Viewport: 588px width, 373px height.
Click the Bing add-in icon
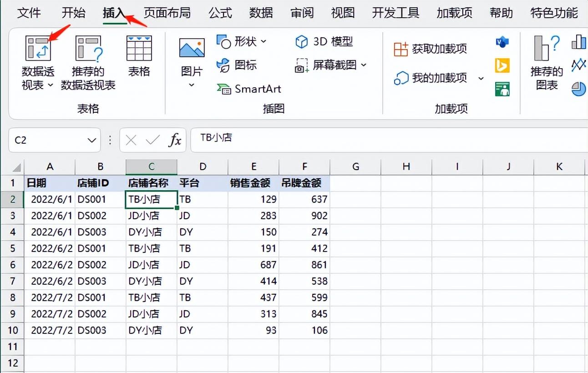click(502, 66)
